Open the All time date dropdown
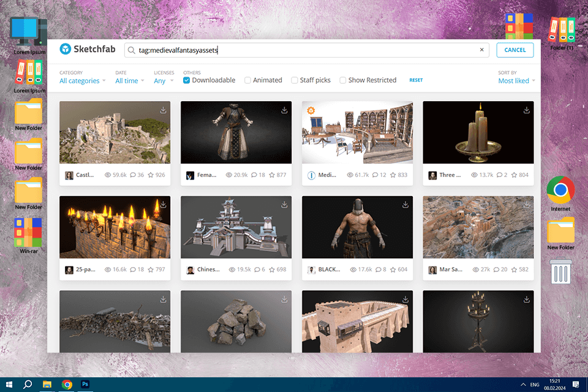This screenshot has height=392, width=588. [130, 81]
